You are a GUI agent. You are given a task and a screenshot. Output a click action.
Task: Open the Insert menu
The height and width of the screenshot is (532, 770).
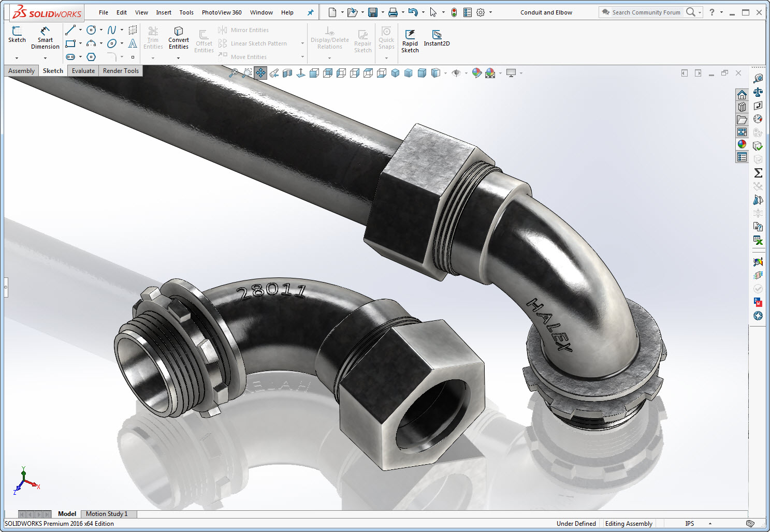[164, 12]
